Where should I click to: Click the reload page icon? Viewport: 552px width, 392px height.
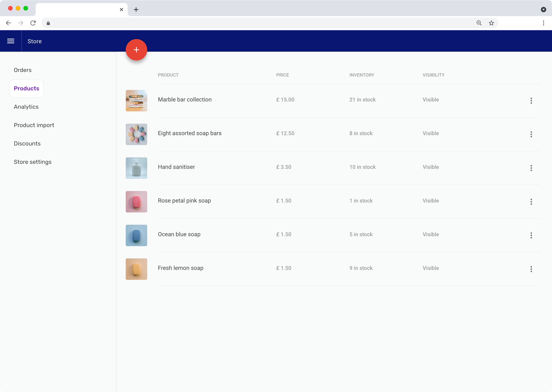33,23
